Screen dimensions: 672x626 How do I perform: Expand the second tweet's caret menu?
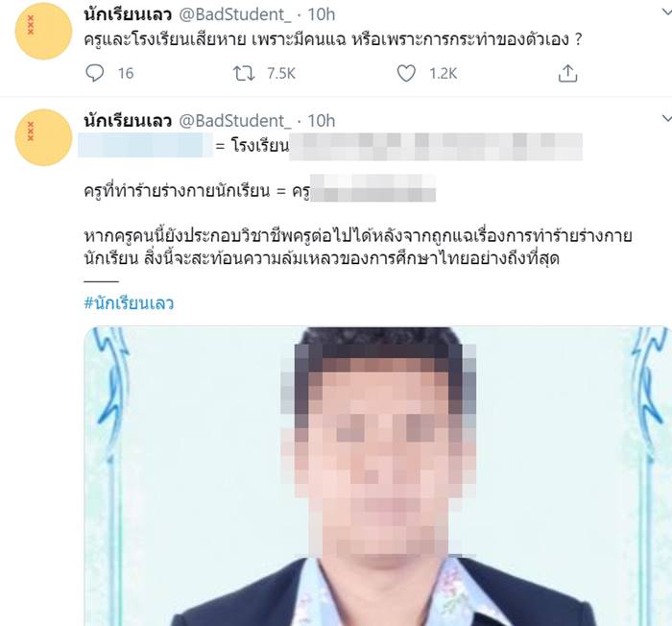click(666, 118)
